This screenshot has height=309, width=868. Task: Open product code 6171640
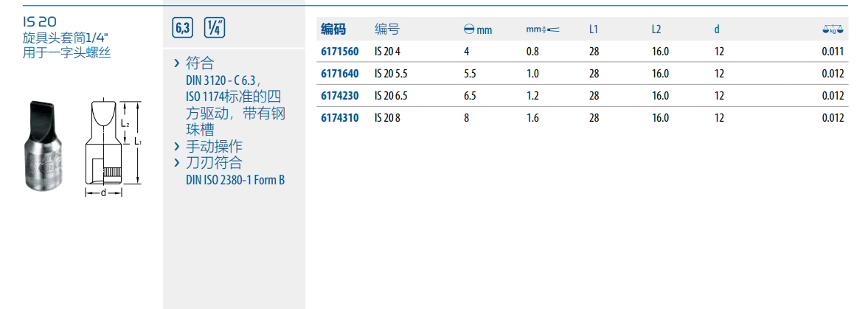coord(340,74)
